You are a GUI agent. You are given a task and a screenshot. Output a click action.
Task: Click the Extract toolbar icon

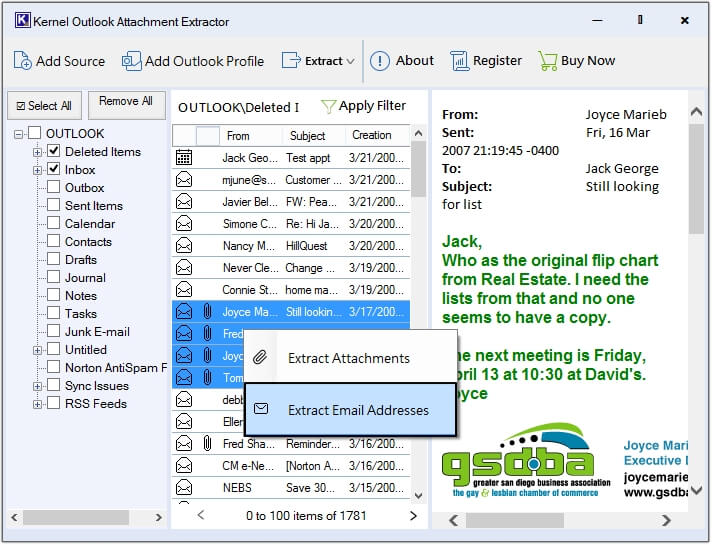[291, 60]
